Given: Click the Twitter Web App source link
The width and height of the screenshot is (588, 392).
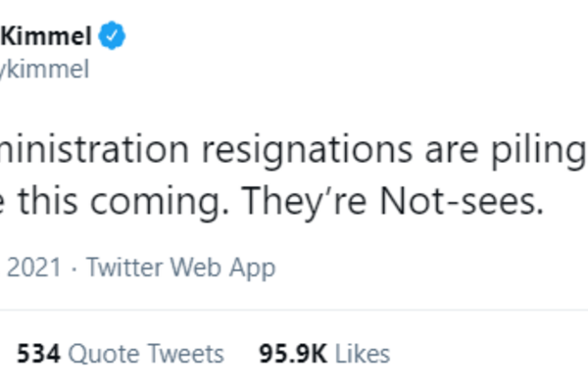Looking at the screenshot, I should tap(181, 268).
